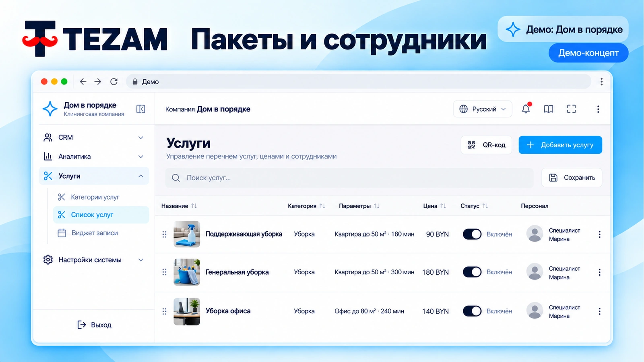Go back in browser
Viewport: 644px width, 362px height.
click(x=83, y=82)
